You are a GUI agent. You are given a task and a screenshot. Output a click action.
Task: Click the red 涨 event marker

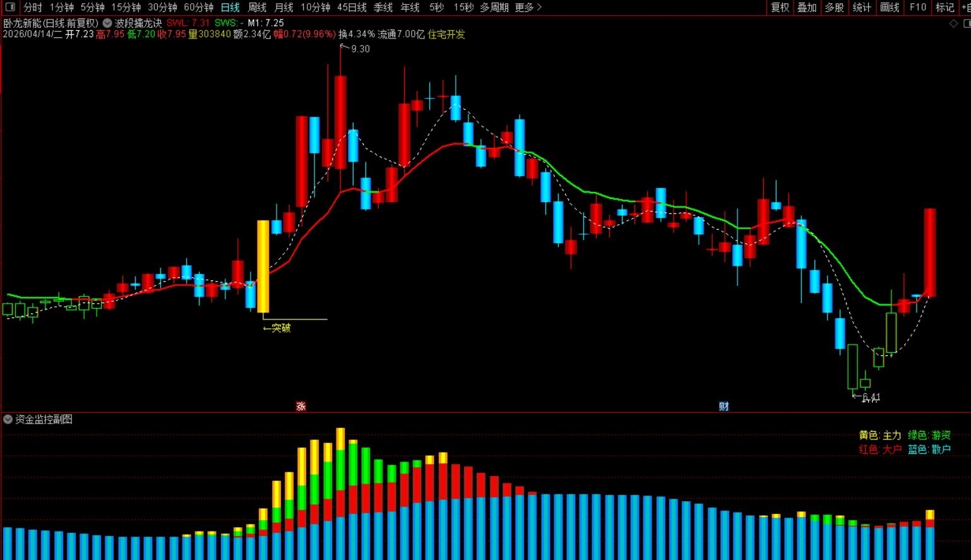[x=301, y=406]
